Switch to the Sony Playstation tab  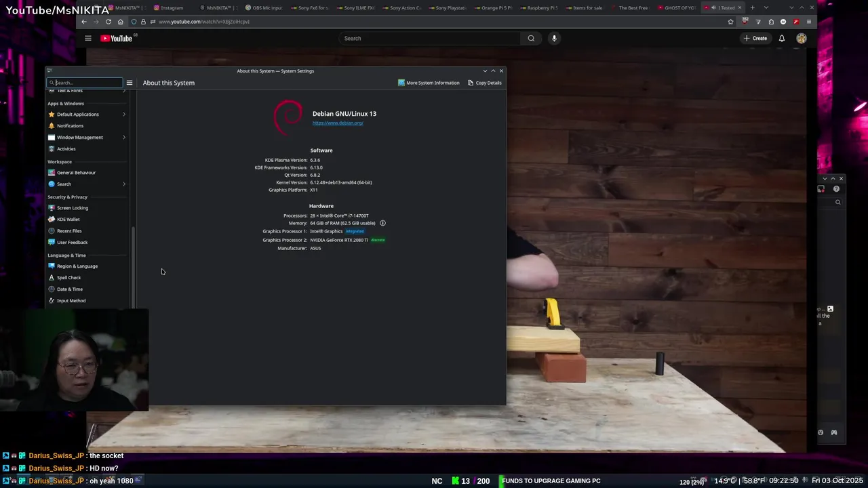[448, 7]
